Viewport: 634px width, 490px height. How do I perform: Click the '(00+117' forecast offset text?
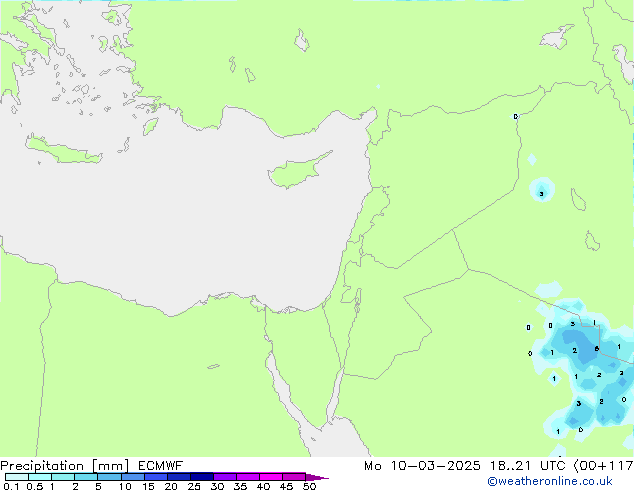click(603, 466)
